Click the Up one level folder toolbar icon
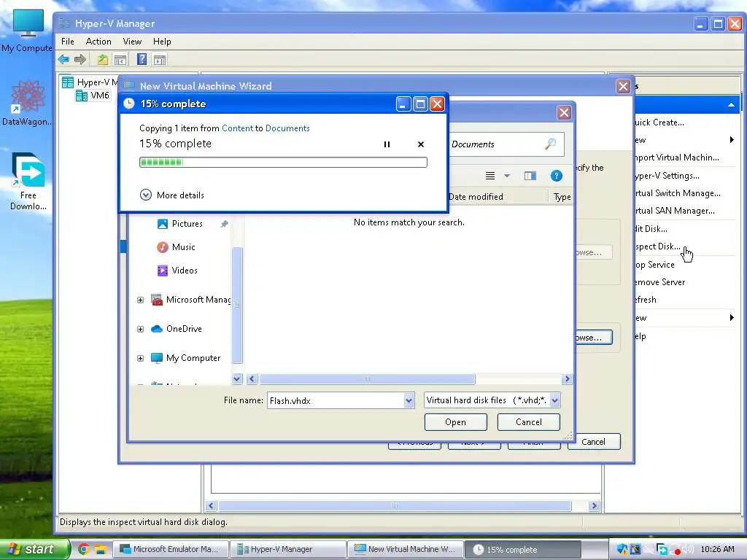The height and width of the screenshot is (560, 747). pyautogui.click(x=102, y=60)
